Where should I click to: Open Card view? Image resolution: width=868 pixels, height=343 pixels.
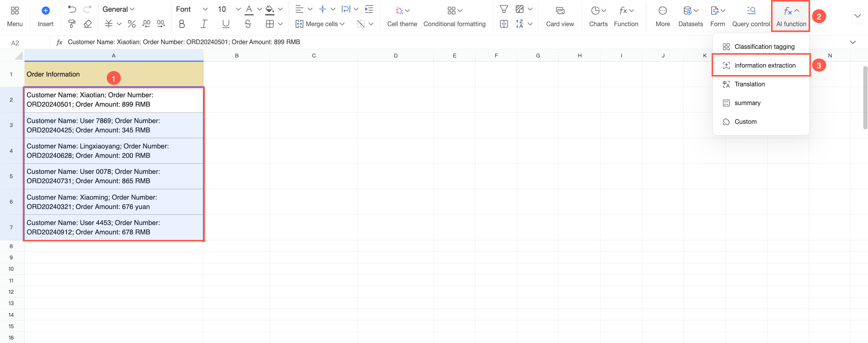click(x=560, y=17)
